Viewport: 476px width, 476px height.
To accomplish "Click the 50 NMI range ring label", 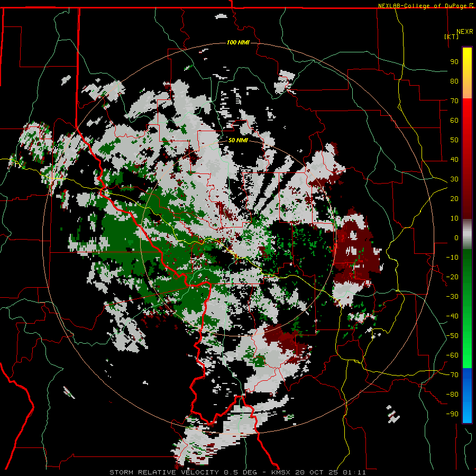I will (x=238, y=140).
